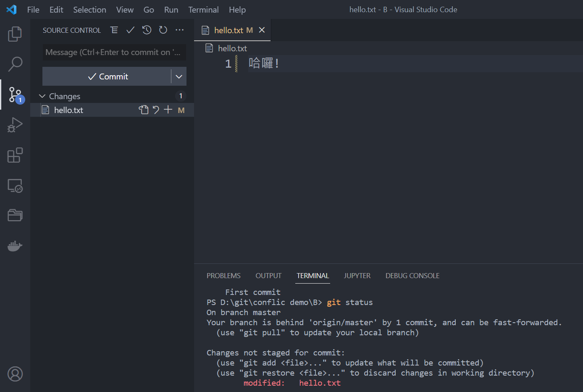Viewport: 583px width, 392px height.
Task: Click 'First commit' text in terminal
Action: click(253, 292)
